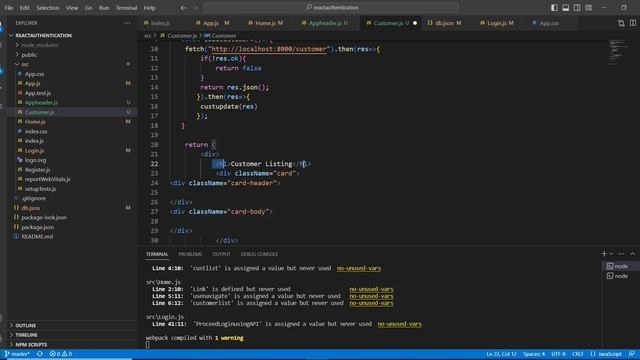
Task: Toggle the bottom panel layout icon
Action: click(x=566, y=8)
